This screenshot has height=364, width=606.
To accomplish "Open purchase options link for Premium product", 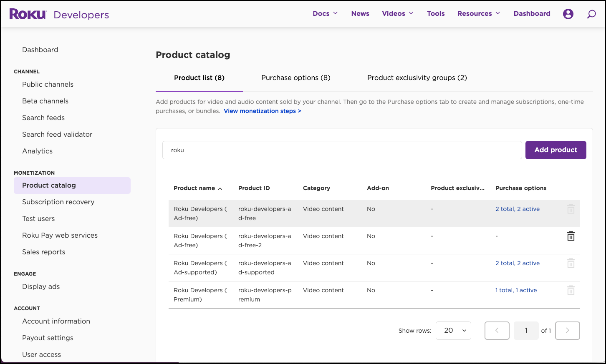I will (x=516, y=291).
